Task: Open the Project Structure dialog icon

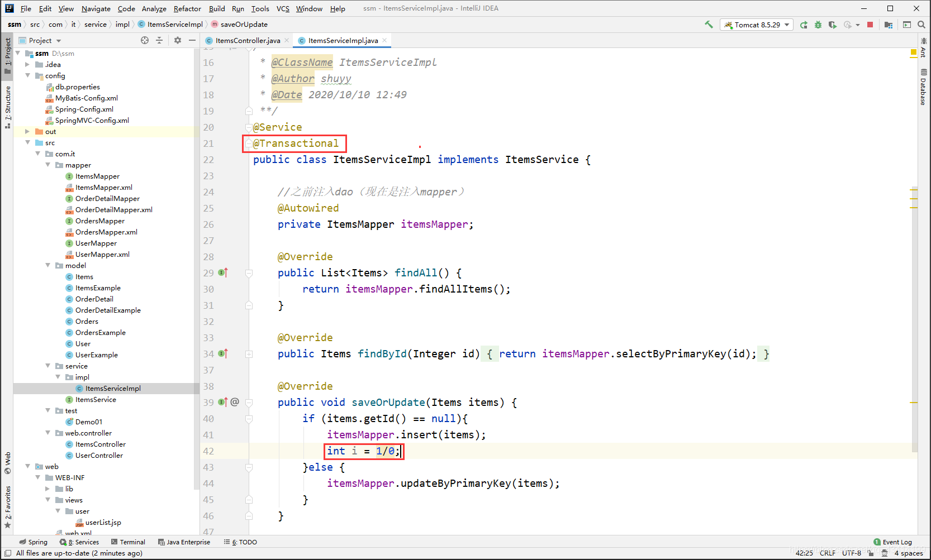Action: point(889,25)
